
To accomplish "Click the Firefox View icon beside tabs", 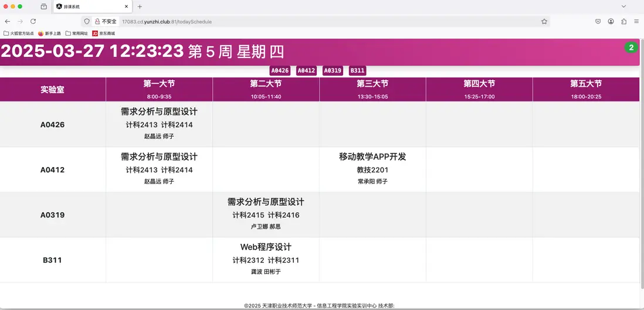I will click(44, 6).
